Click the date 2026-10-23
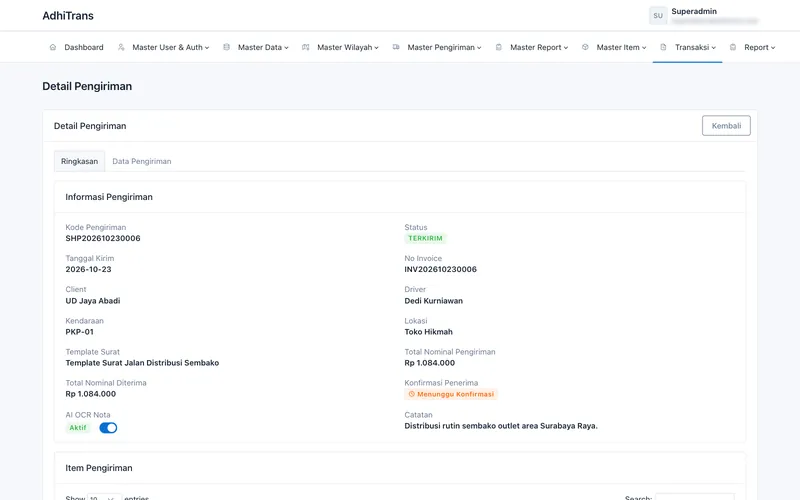Viewport: 800px width, 500px height. 88,269
